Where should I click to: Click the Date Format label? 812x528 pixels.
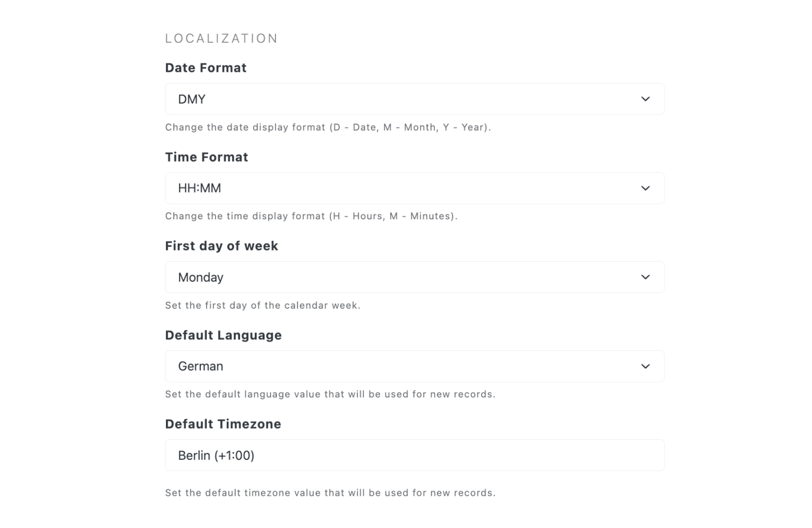[x=206, y=68]
